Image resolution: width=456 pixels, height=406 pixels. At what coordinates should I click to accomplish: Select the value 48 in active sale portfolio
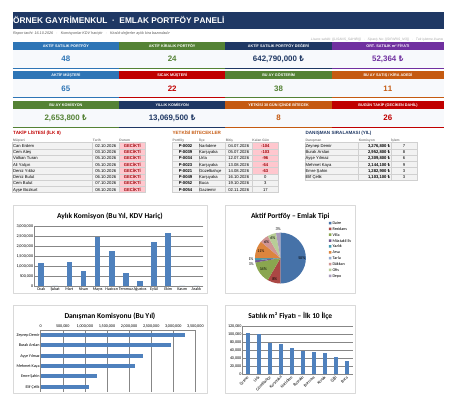66,58
